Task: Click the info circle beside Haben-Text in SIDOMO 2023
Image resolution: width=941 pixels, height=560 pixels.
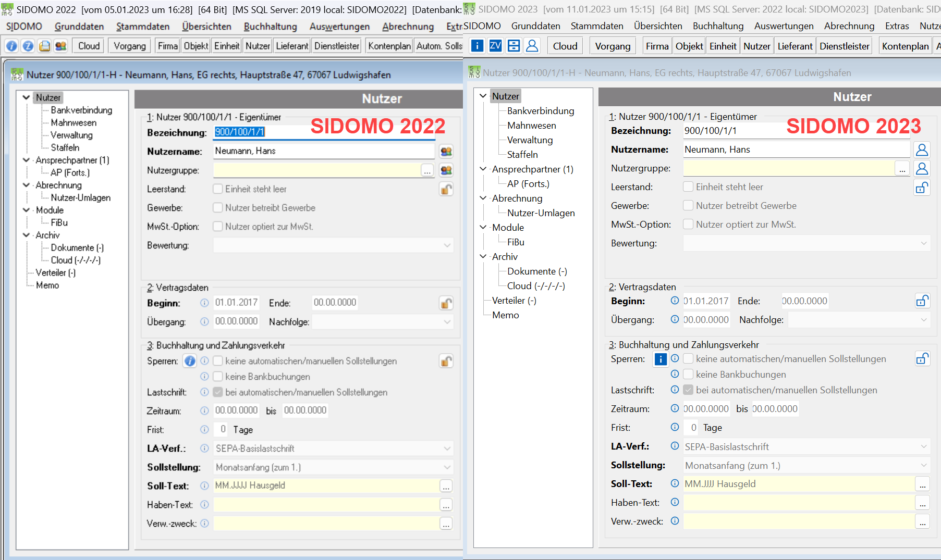Action: pyautogui.click(x=675, y=502)
